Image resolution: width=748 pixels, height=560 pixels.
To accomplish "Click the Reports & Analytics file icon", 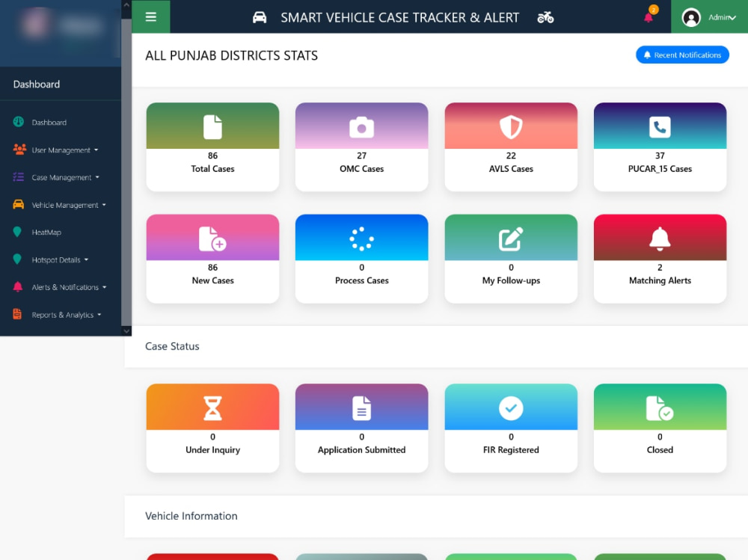I will [x=17, y=314].
